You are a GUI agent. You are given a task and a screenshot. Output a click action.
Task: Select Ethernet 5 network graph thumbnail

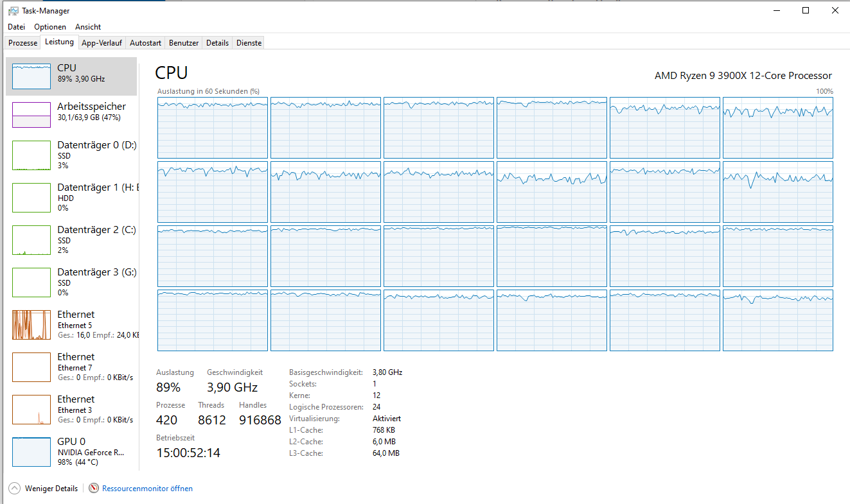point(31,325)
